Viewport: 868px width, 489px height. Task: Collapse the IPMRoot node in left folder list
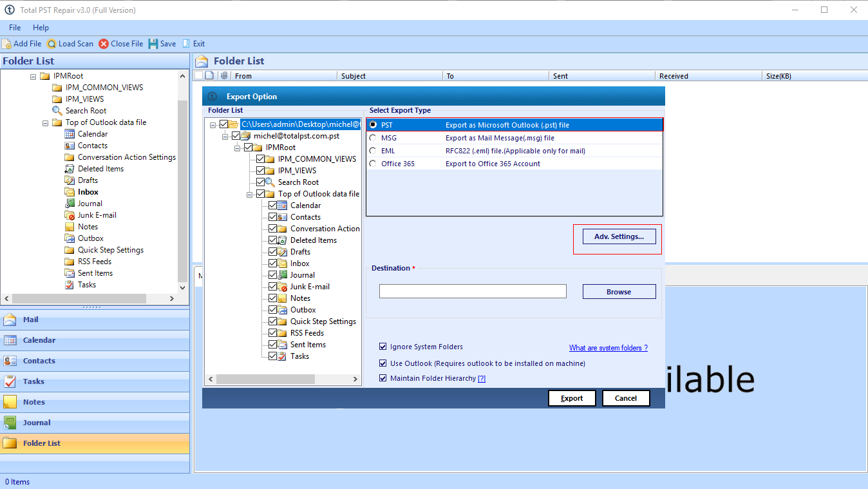[33, 76]
